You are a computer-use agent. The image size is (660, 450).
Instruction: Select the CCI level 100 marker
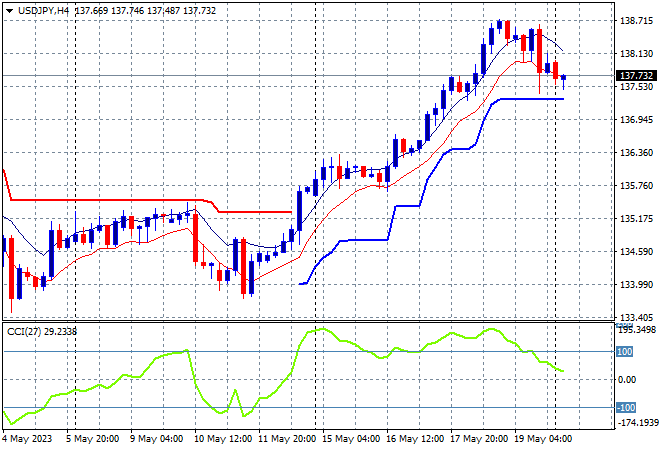[x=625, y=351]
